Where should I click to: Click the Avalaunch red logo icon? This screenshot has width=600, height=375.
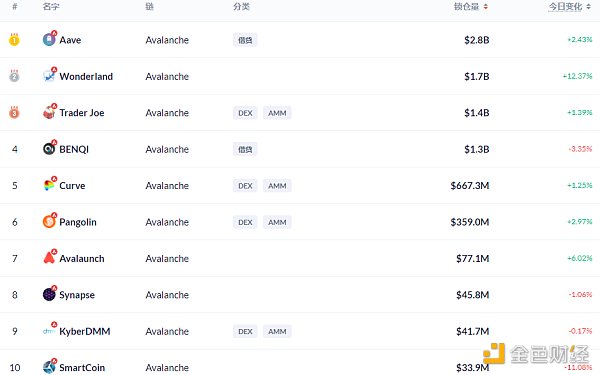(49, 257)
